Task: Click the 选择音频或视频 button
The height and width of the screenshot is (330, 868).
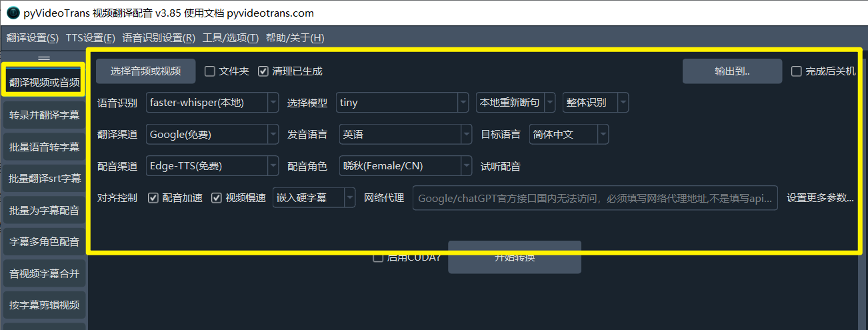Action: point(145,71)
